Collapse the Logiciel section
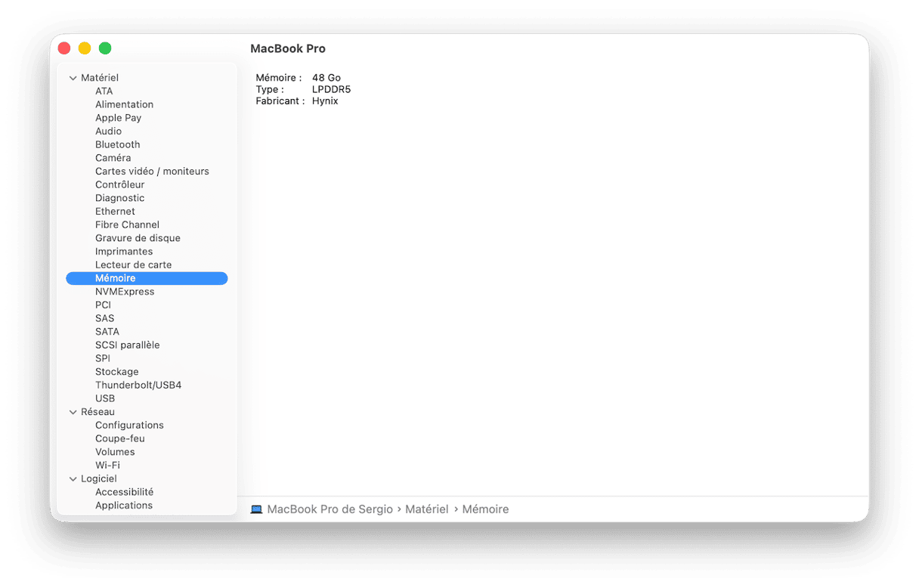 [x=73, y=478]
